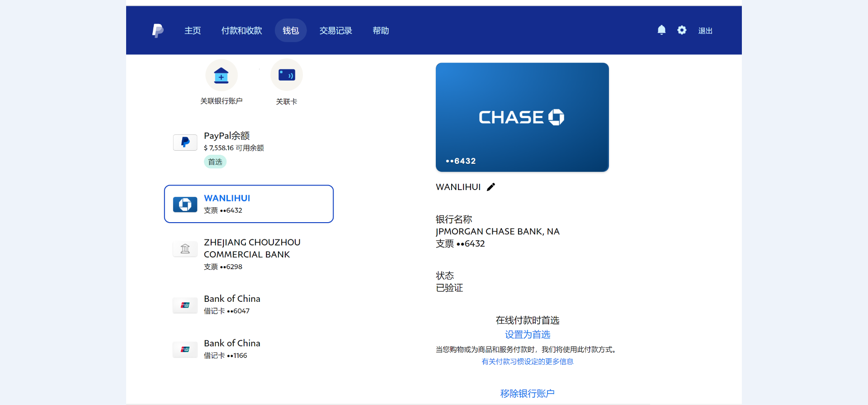
Task: Edit the WANLIHUI nickname with pencil icon
Action: pos(491,187)
